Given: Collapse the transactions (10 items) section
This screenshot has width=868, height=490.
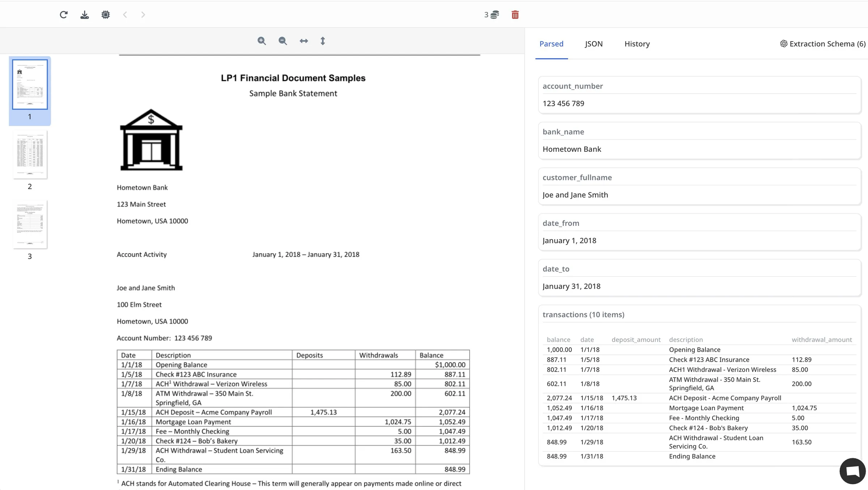Looking at the screenshot, I should tap(583, 314).
